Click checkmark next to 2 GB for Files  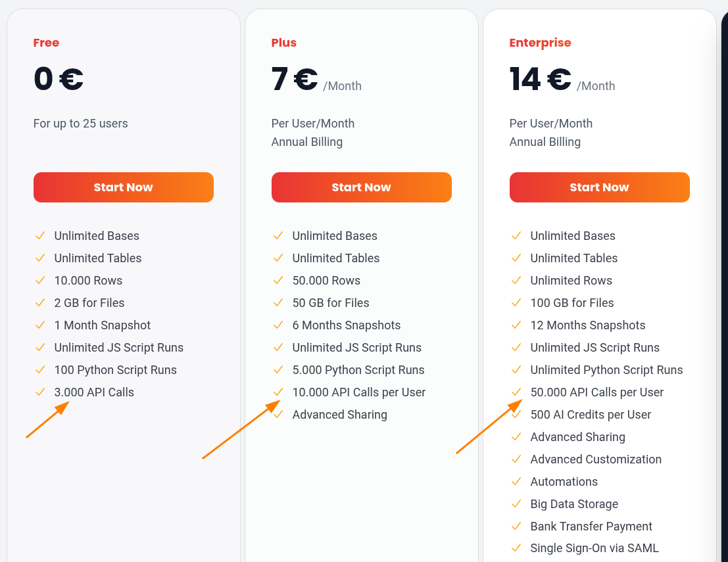(40, 303)
